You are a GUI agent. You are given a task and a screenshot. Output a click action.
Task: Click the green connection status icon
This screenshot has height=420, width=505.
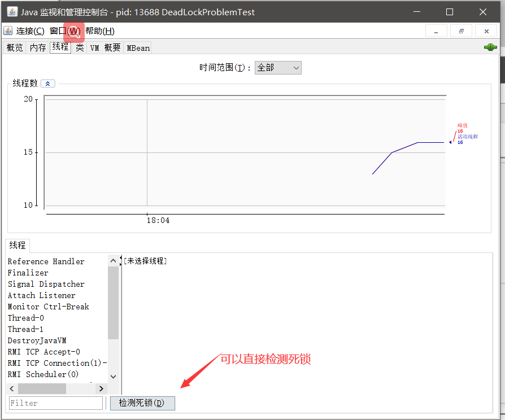click(x=490, y=47)
